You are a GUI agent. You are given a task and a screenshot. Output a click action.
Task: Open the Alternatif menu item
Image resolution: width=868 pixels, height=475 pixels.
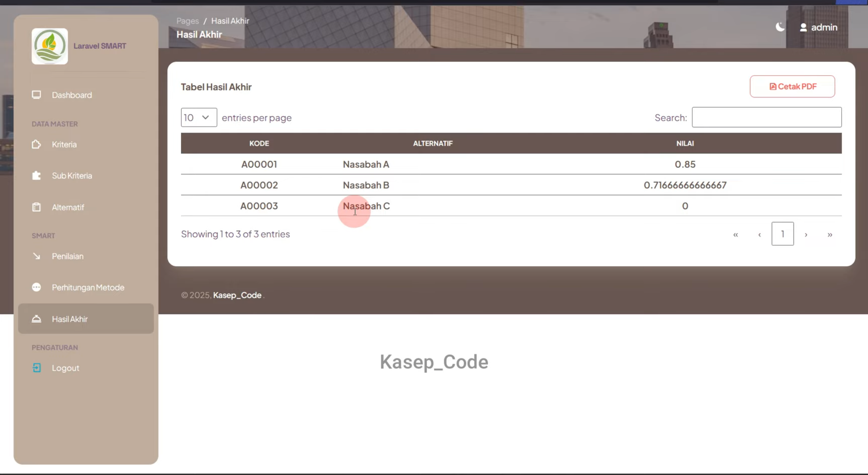click(x=86, y=207)
